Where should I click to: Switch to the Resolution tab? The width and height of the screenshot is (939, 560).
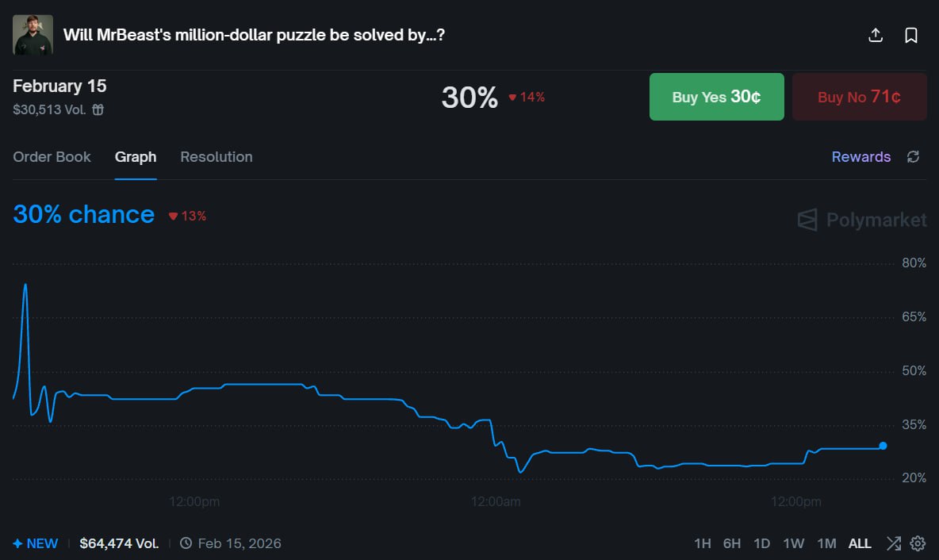(216, 157)
